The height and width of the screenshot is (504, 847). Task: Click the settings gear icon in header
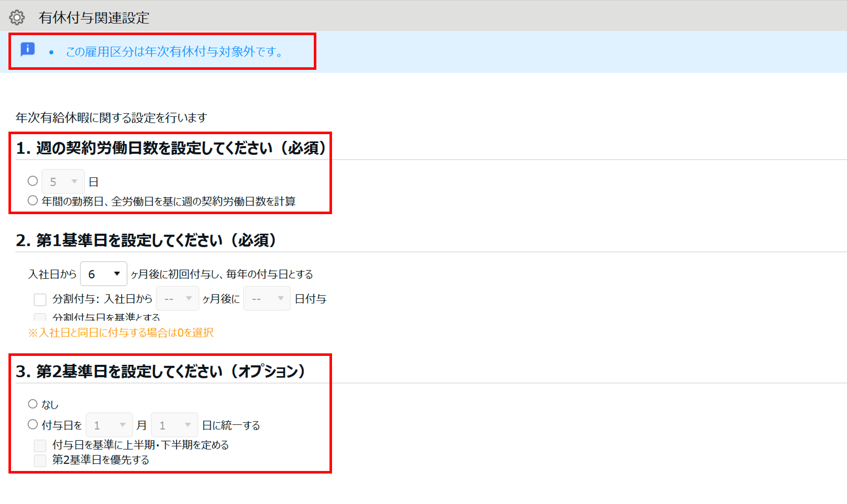[17, 17]
